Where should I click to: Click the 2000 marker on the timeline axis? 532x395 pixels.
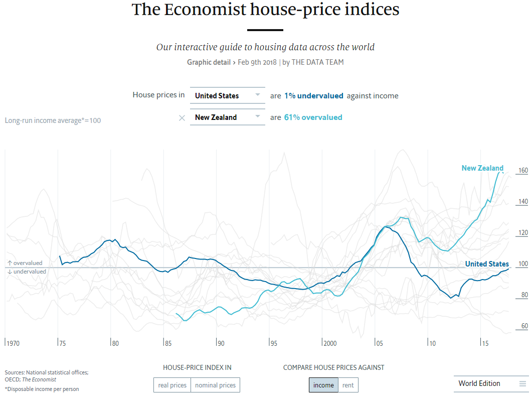[330, 343]
